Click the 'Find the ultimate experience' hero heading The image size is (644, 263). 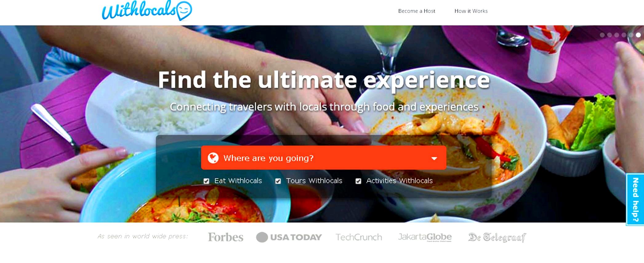(x=324, y=80)
